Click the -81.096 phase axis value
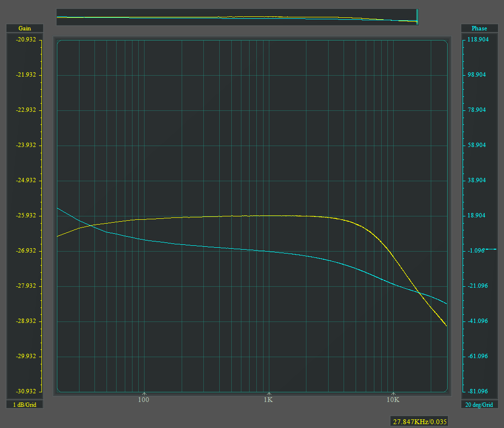This screenshot has height=428, width=504. [477, 391]
